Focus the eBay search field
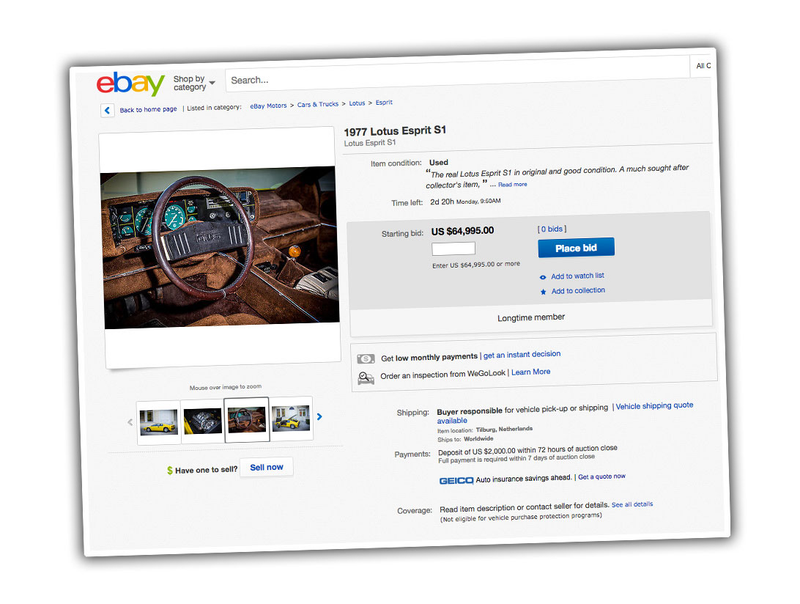This screenshot has height=604, width=800. tap(457, 75)
